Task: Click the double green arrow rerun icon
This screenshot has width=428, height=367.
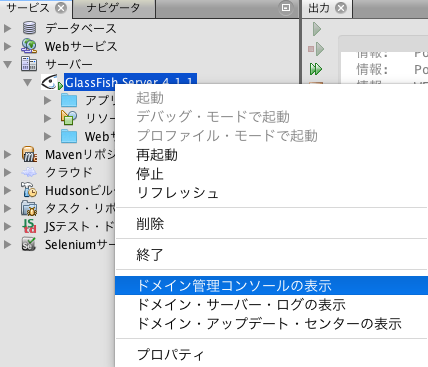Action: 316,69
